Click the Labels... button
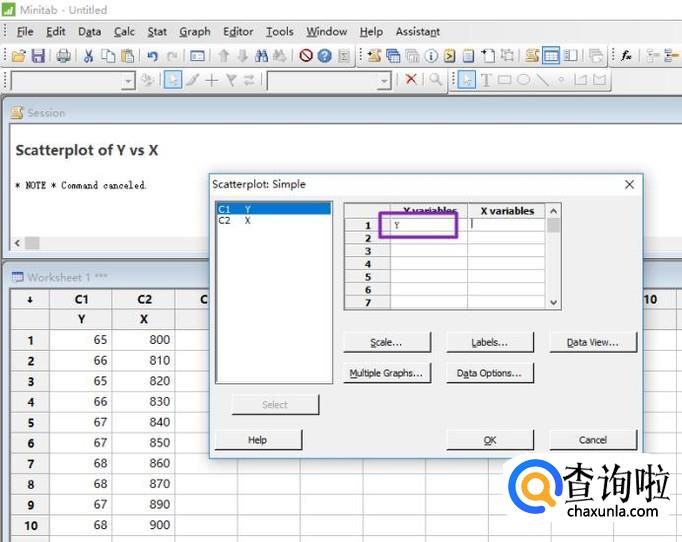The width and height of the screenshot is (682, 542). click(x=490, y=342)
